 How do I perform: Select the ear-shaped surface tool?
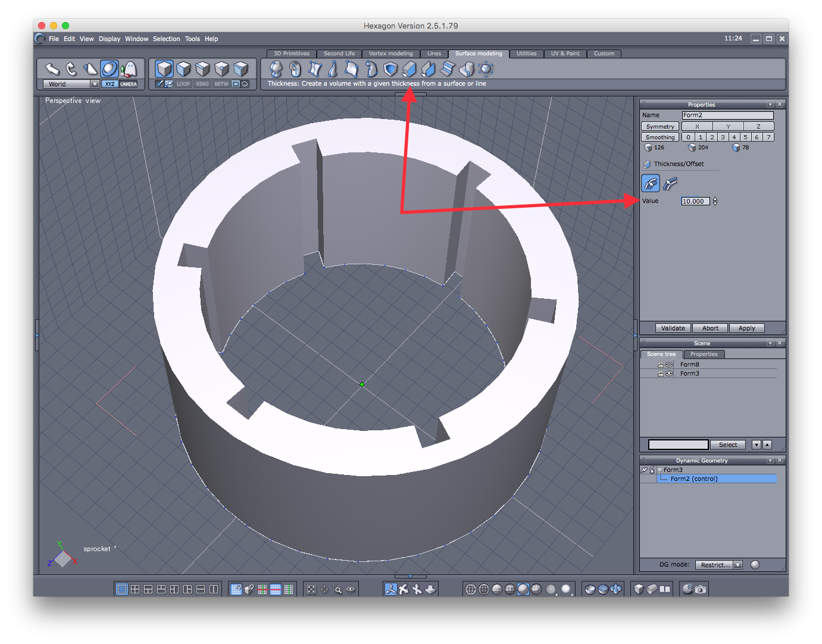[295, 69]
